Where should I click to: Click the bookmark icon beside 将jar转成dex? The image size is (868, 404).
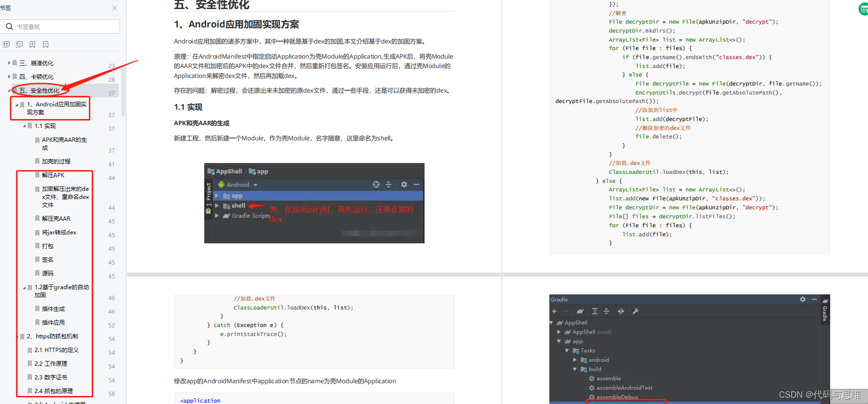click(37, 232)
